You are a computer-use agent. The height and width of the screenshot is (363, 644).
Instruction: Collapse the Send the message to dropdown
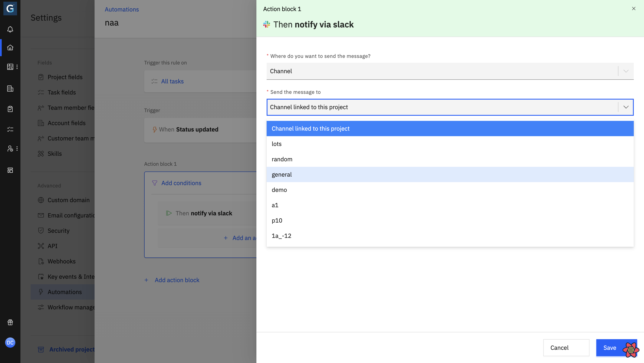[625, 107]
